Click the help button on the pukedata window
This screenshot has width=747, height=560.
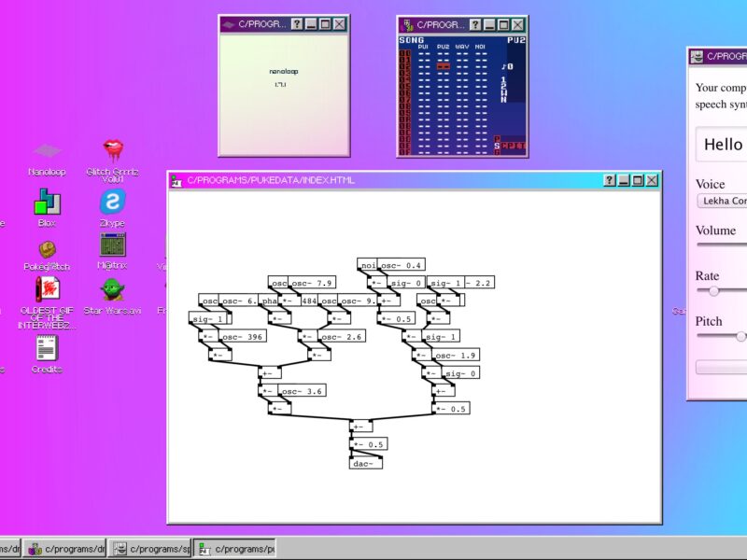coord(610,180)
